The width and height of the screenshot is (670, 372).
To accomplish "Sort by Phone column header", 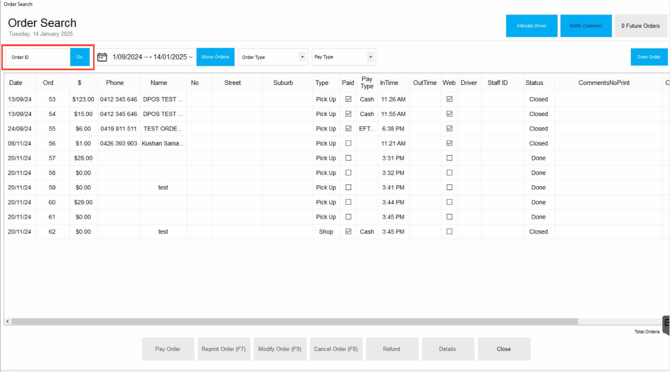I will click(115, 83).
